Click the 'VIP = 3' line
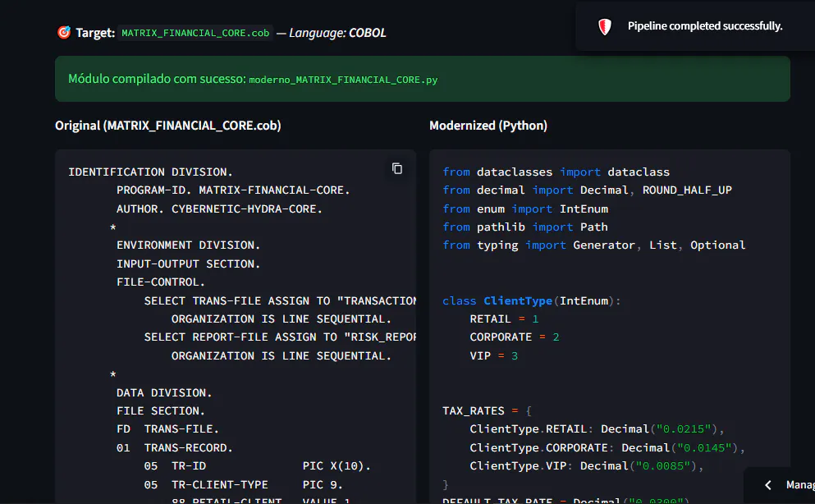Viewport: 815px width, 504px height. tap(494, 356)
